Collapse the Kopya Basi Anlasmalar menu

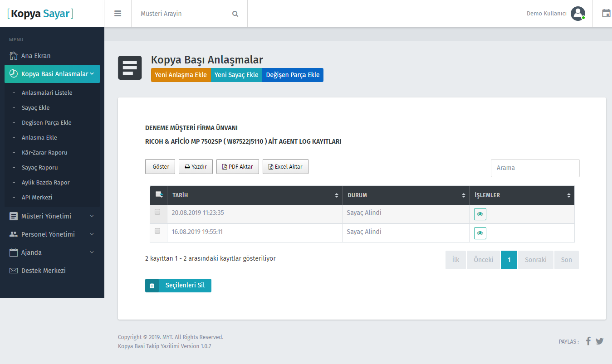(52, 74)
